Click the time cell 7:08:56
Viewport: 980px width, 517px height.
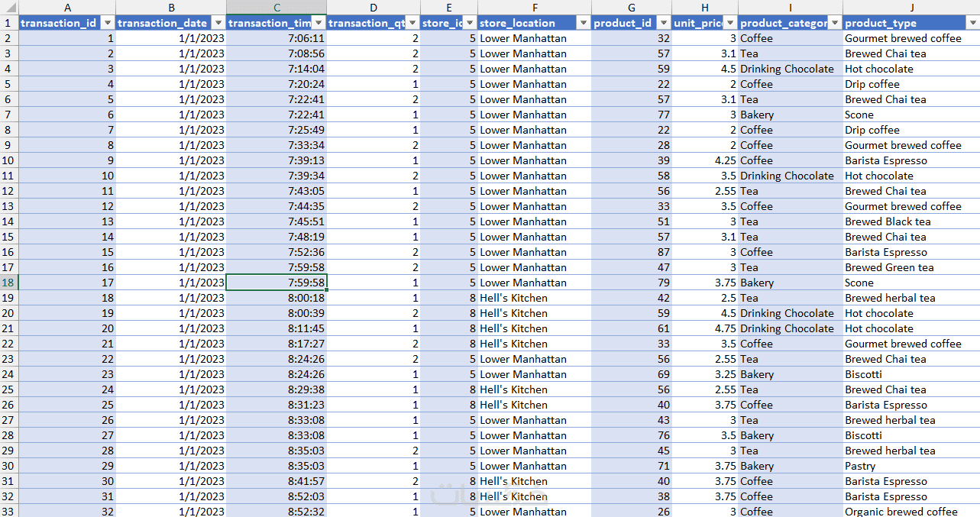277,53
